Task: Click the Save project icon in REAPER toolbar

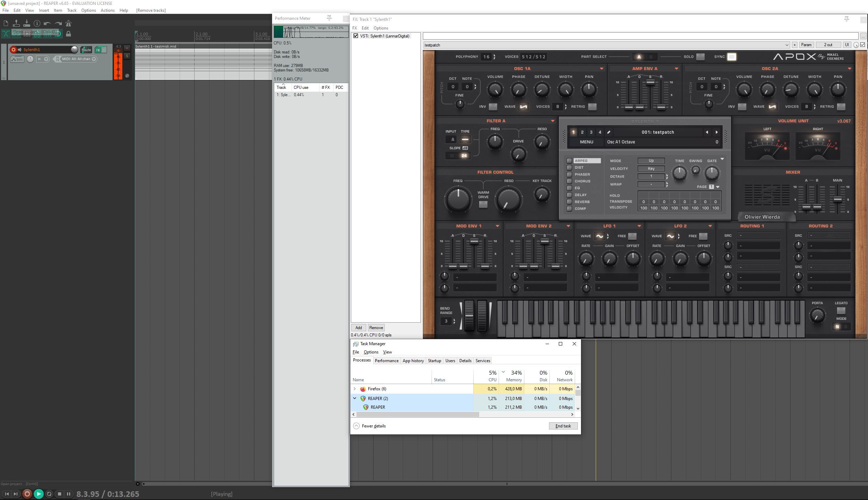Action: click(x=26, y=23)
